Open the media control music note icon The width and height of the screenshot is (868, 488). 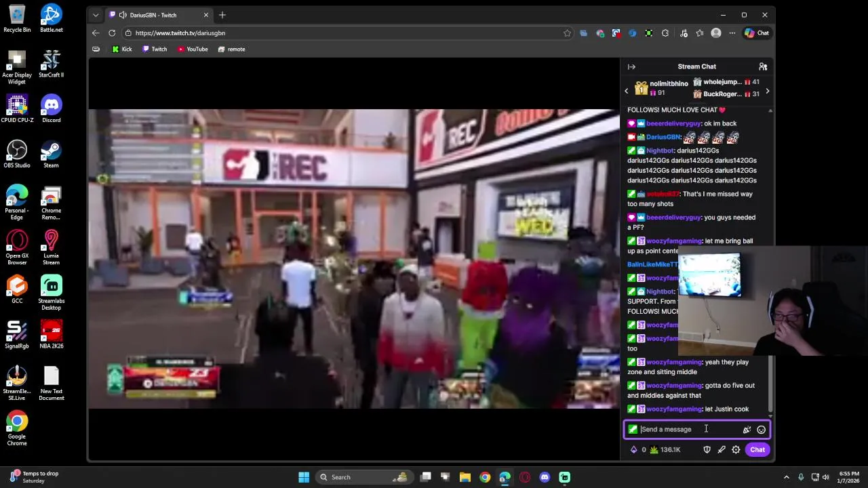[684, 33]
